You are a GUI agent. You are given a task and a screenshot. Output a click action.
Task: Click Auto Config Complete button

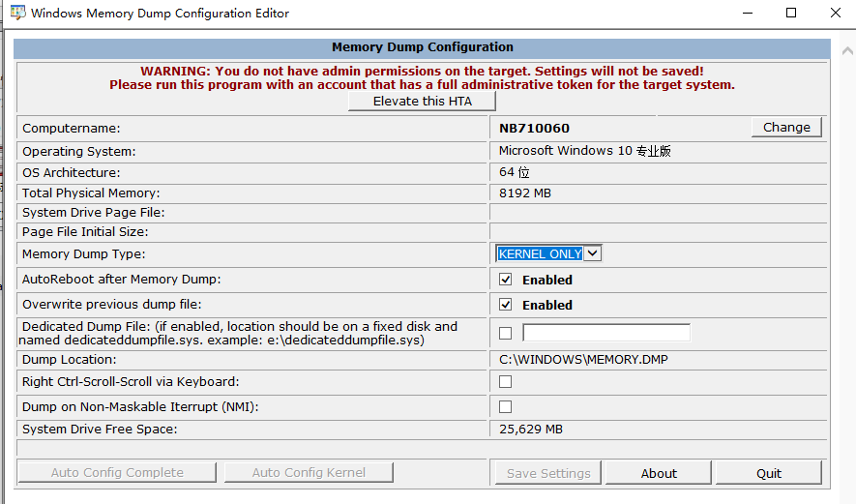(117, 472)
